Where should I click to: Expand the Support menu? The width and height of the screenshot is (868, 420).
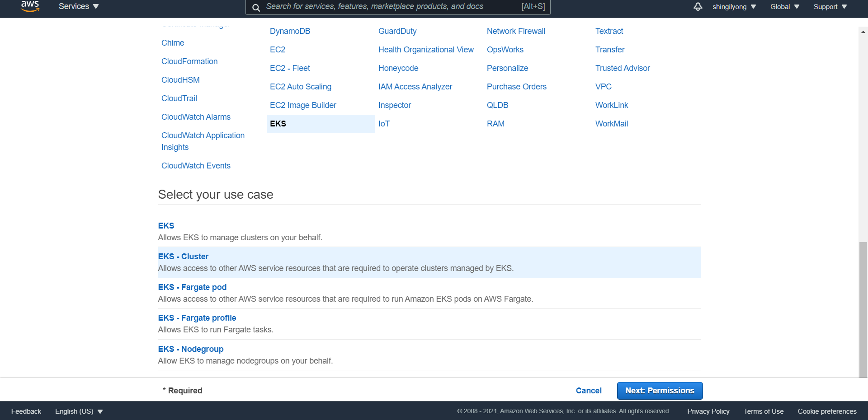coord(830,7)
